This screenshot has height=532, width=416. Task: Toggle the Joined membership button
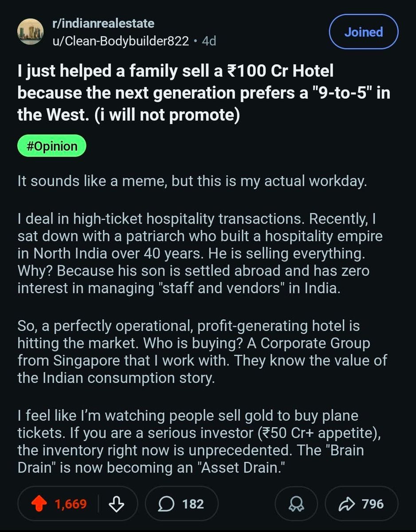point(363,32)
